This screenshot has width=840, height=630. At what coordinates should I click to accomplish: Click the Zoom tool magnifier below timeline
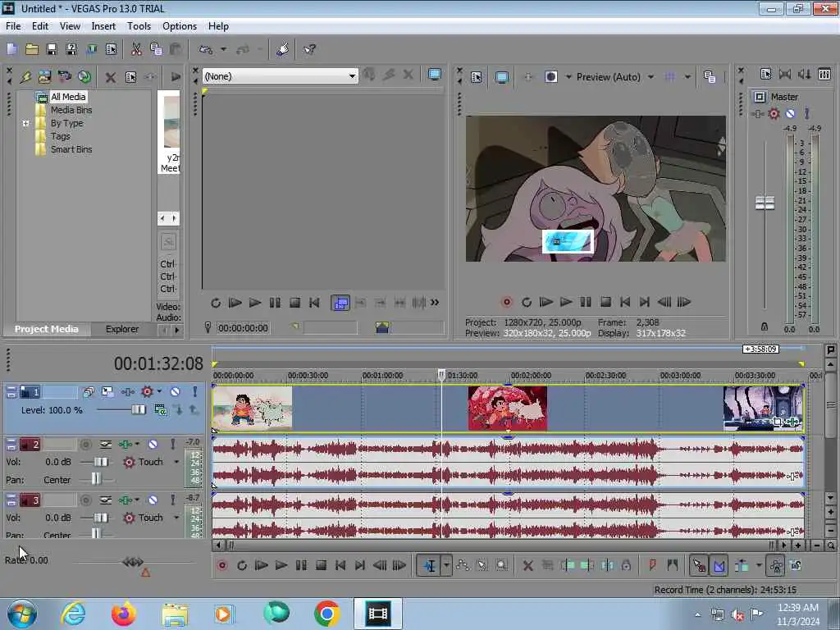point(501,565)
